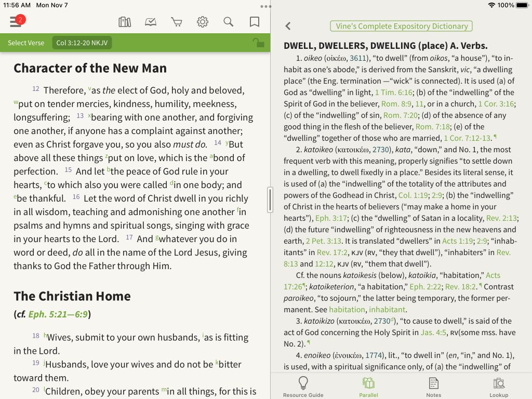Screen dimensions: 532x399
Task: Tap footnote v in verse 12
Action: click(x=89, y=89)
